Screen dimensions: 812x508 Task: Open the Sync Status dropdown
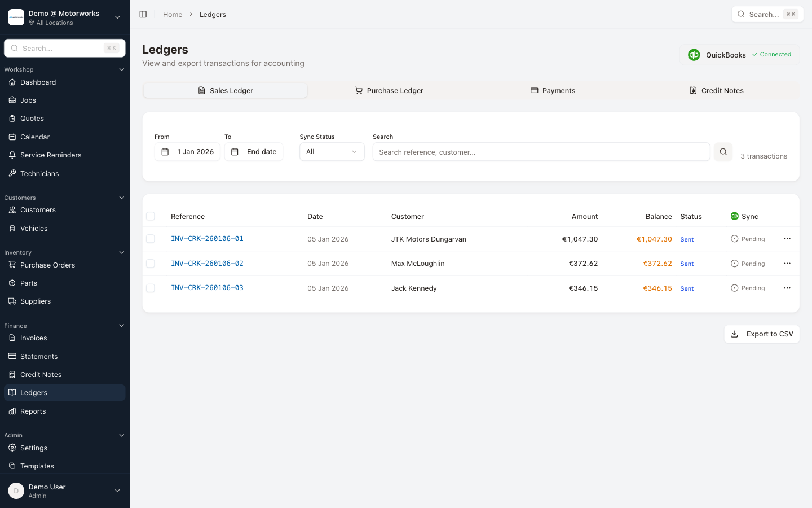[332, 151]
